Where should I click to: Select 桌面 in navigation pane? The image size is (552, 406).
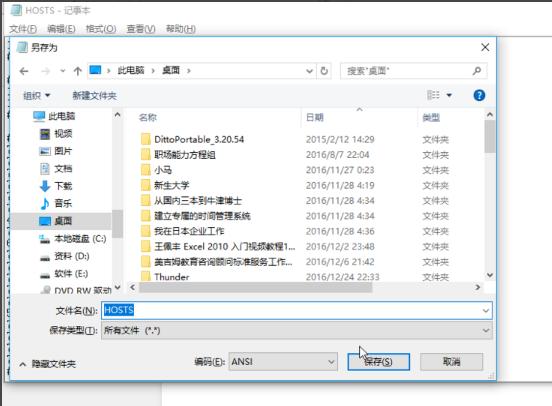63,221
